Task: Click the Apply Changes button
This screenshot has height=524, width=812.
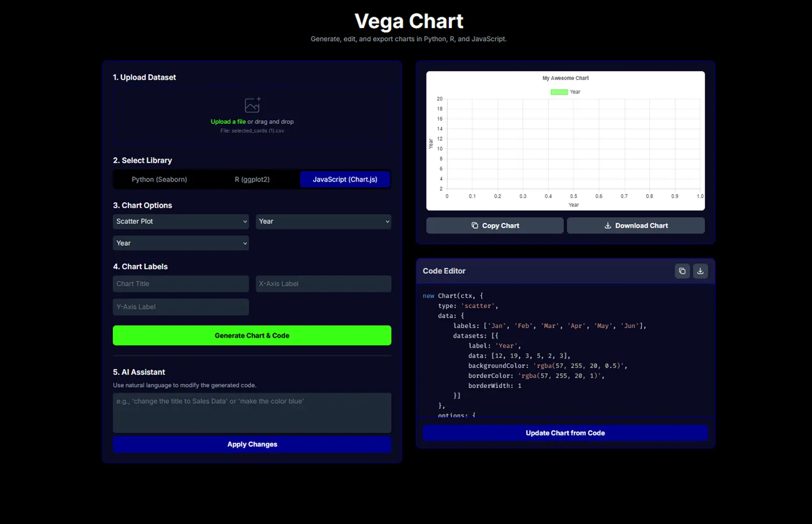Action: click(252, 444)
